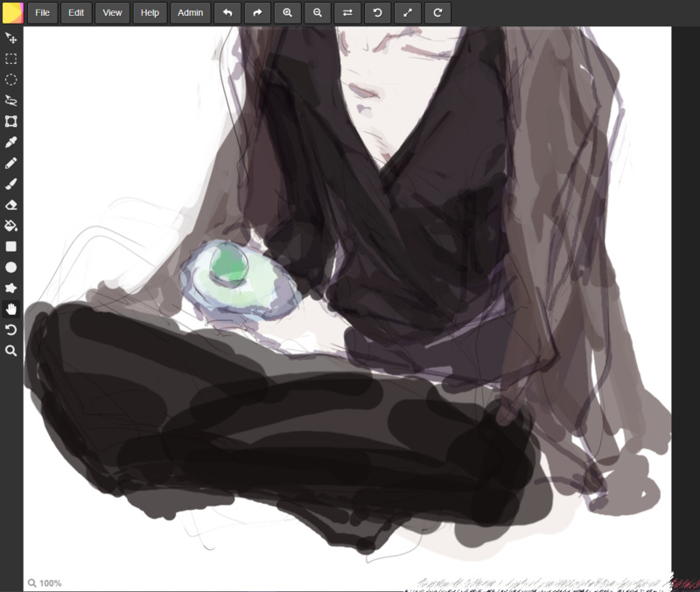Select the Star shape tool

(11, 289)
